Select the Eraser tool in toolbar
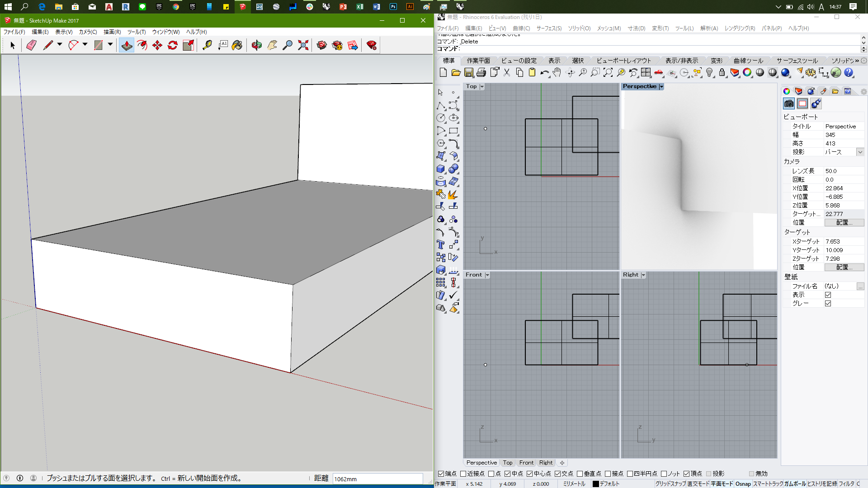This screenshot has width=868, height=488. point(31,45)
